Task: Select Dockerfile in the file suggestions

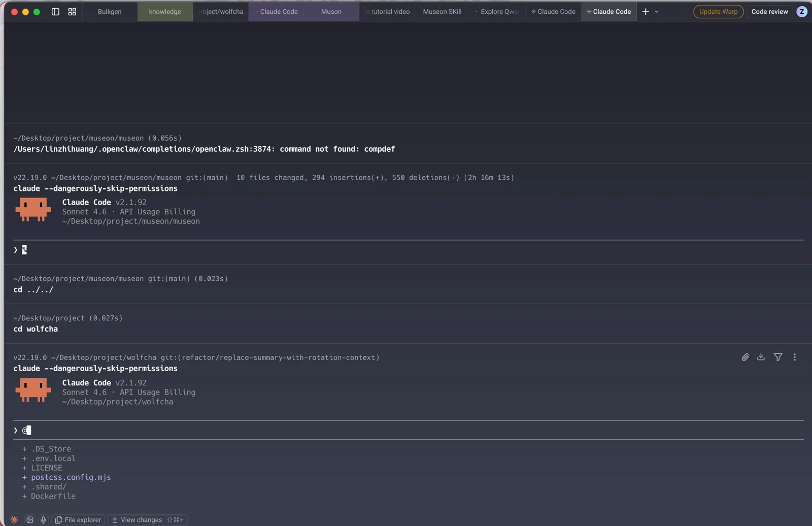Action: pyautogui.click(x=53, y=496)
